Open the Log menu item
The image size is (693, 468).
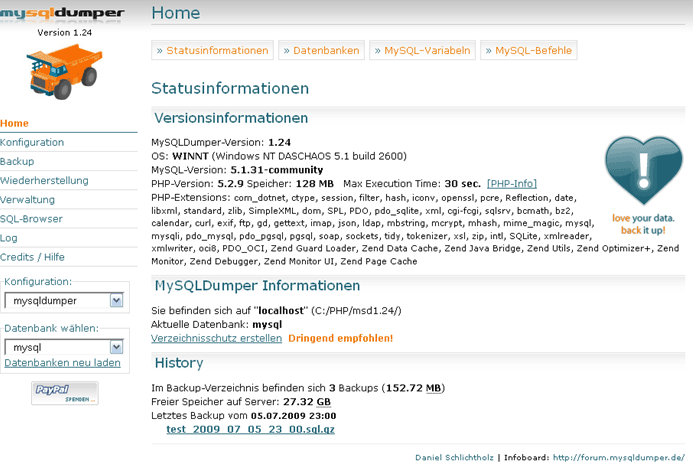pyautogui.click(x=9, y=238)
